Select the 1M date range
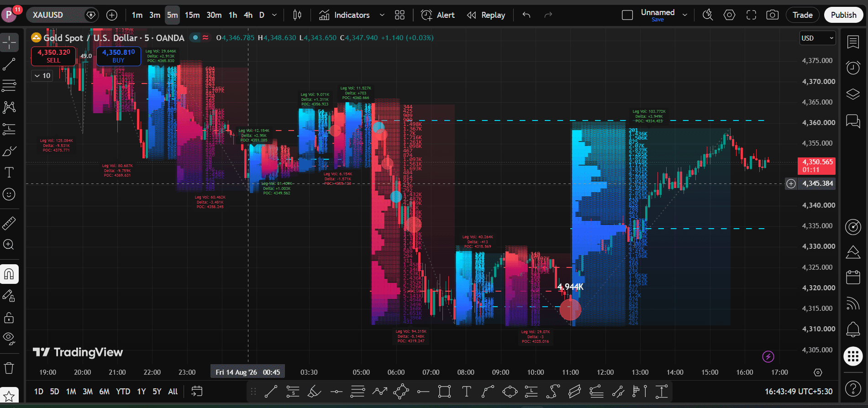 tap(71, 392)
